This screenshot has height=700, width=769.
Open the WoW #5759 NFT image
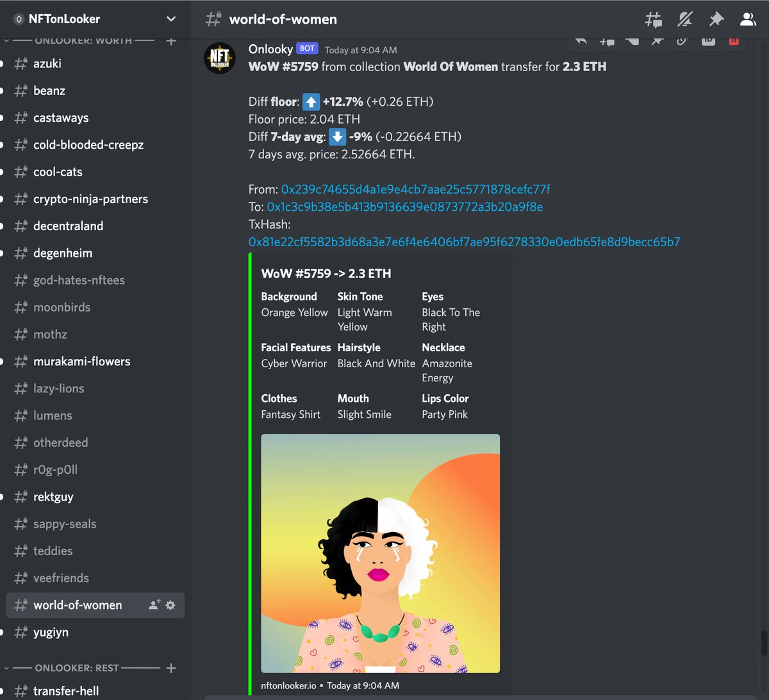point(381,554)
